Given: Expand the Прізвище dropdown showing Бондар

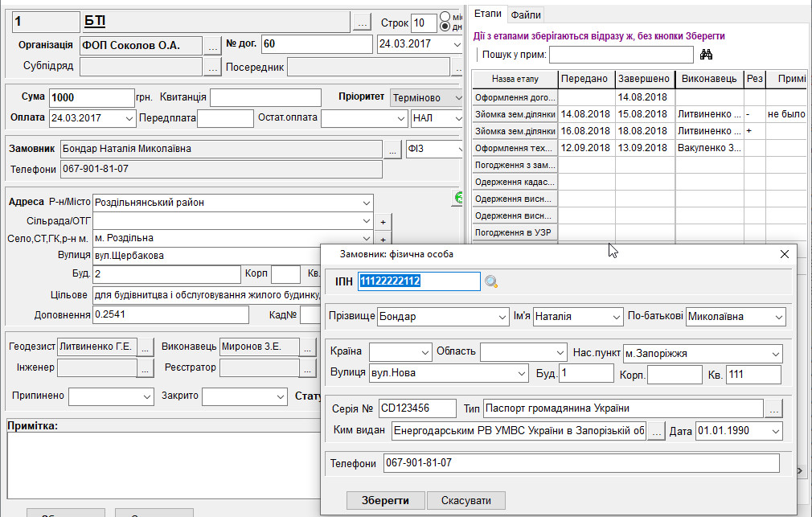Looking at the screenshot, I should pyautogui.click(x=502, y=317).
